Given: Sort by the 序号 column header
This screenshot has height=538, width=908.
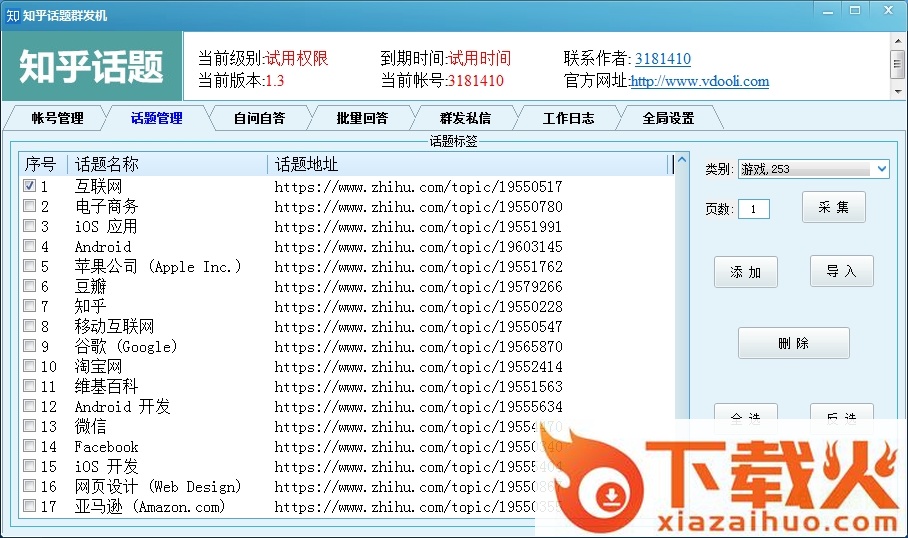Looking at the screenshot, I should pos(43,164).
